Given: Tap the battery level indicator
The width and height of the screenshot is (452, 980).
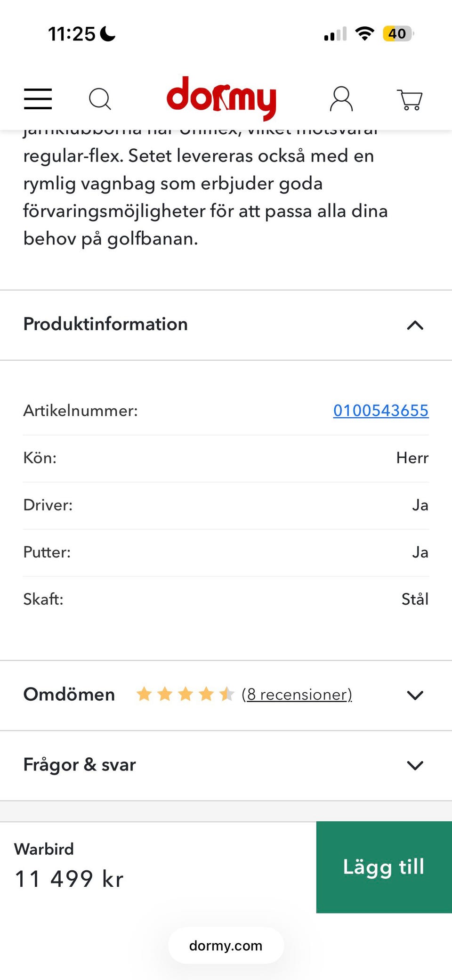Looking at the screenshot, I should click(x=398, y=33).
